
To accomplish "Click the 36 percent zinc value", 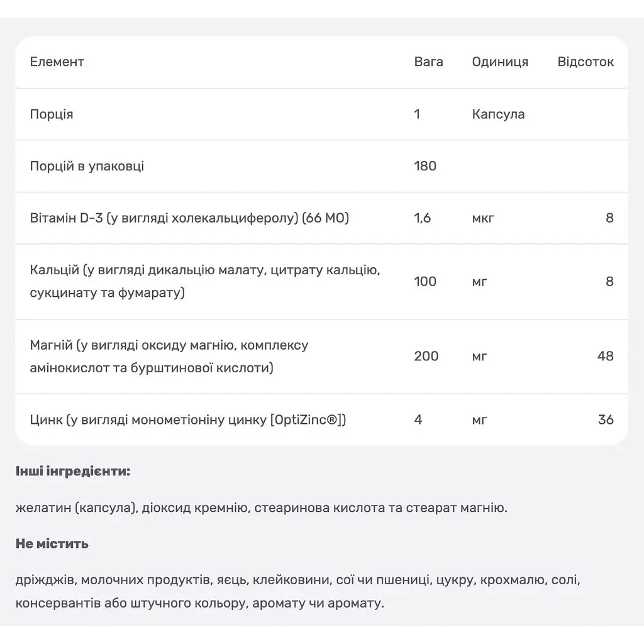I will point(606,419).
